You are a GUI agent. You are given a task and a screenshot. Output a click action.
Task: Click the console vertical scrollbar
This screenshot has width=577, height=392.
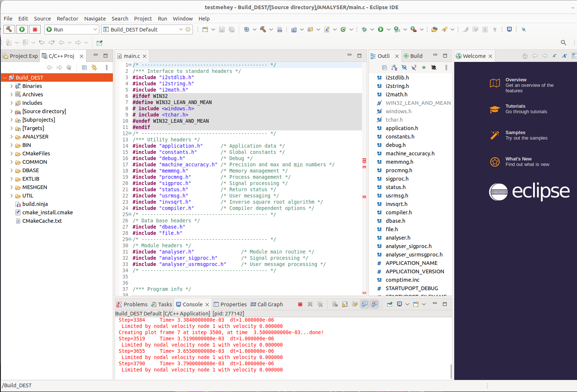pyautogui.click(x=451, y=371)
